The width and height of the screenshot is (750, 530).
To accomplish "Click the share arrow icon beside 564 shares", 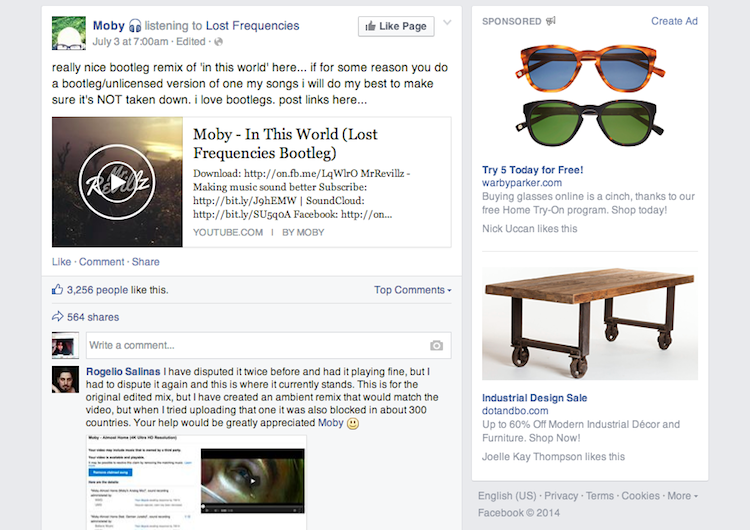I will [57, 317].
